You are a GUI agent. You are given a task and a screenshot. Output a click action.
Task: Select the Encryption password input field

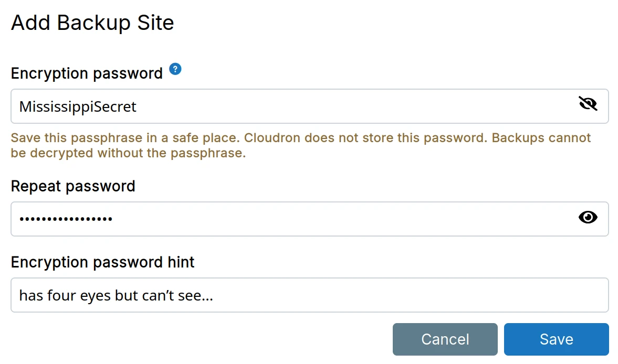coord(263,106)
